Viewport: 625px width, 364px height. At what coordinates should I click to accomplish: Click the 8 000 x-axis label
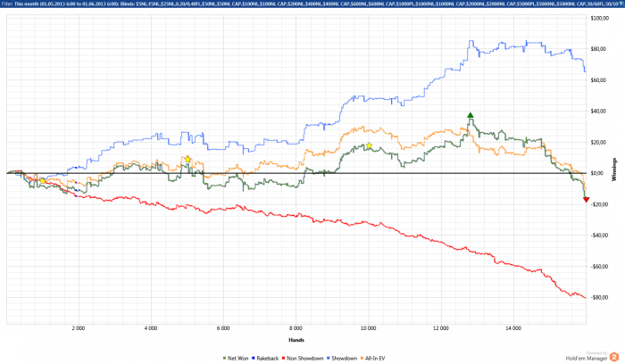point(296,328)
